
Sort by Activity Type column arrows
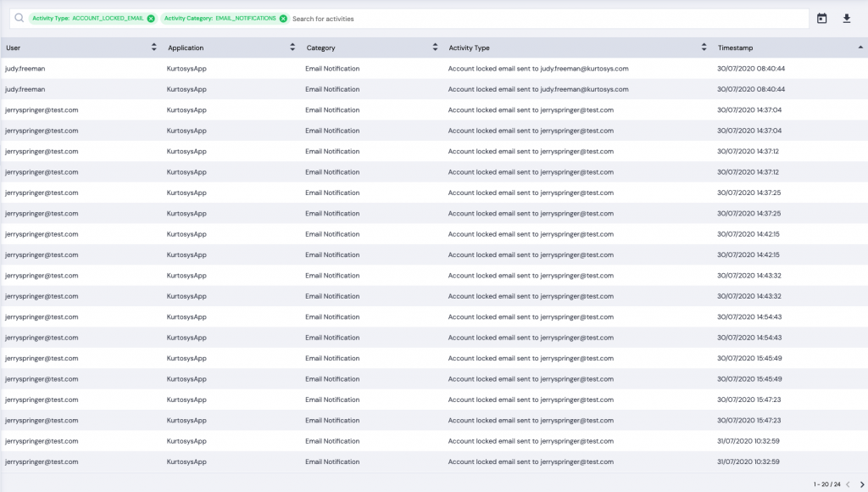click(704, 48)
